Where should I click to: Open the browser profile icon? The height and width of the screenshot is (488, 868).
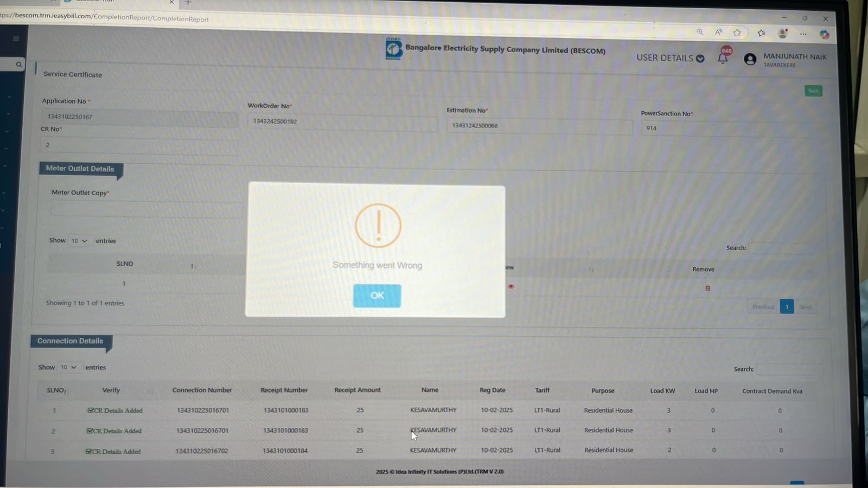(782, 34)
